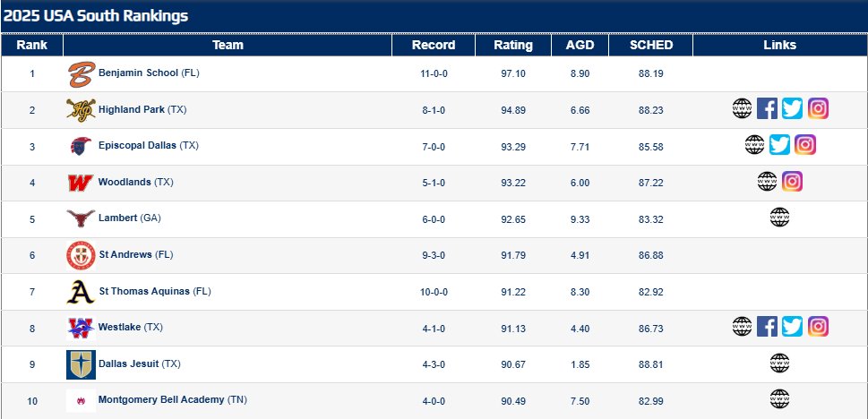The image size is (868, 419).
Task: Select Episcopal Dallas AGD value 7.71
Action: point(580,147)
